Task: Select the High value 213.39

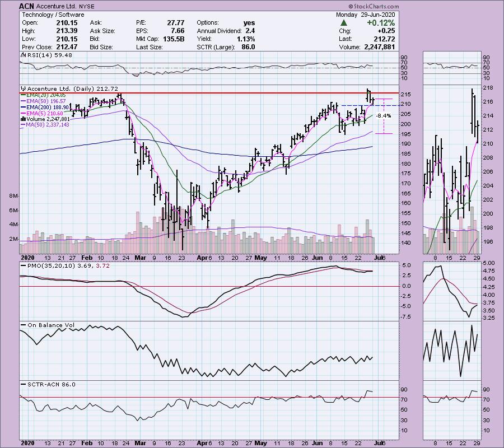Action: coord(67,31)
